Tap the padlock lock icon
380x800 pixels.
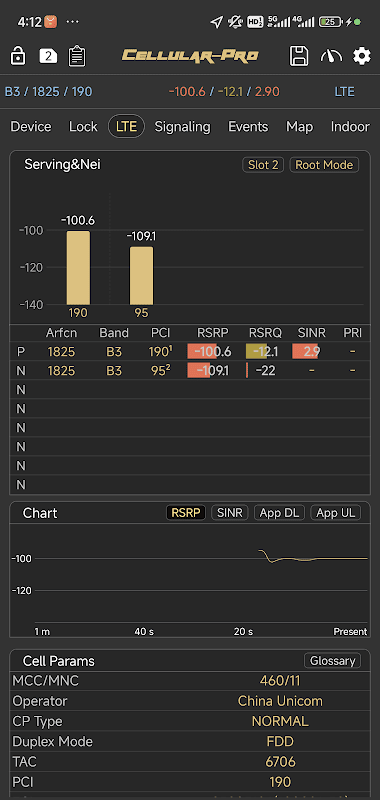[x=18, y=56]
